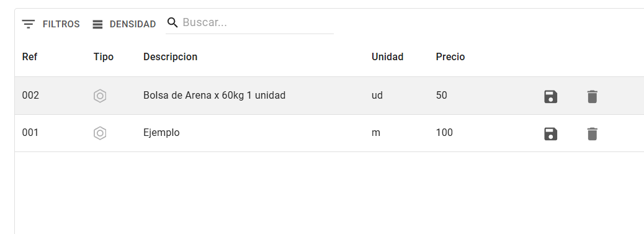Sort by the Tipo column header
Image resolution: width=644 pixels, height=234 pixels.
104,56
